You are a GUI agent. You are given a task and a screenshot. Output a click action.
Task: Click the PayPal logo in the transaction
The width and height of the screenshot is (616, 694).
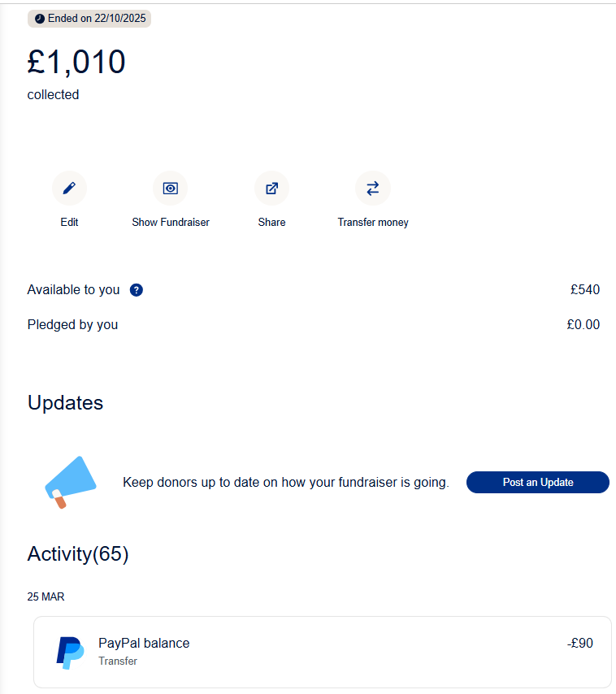click(x=70, y=653)
